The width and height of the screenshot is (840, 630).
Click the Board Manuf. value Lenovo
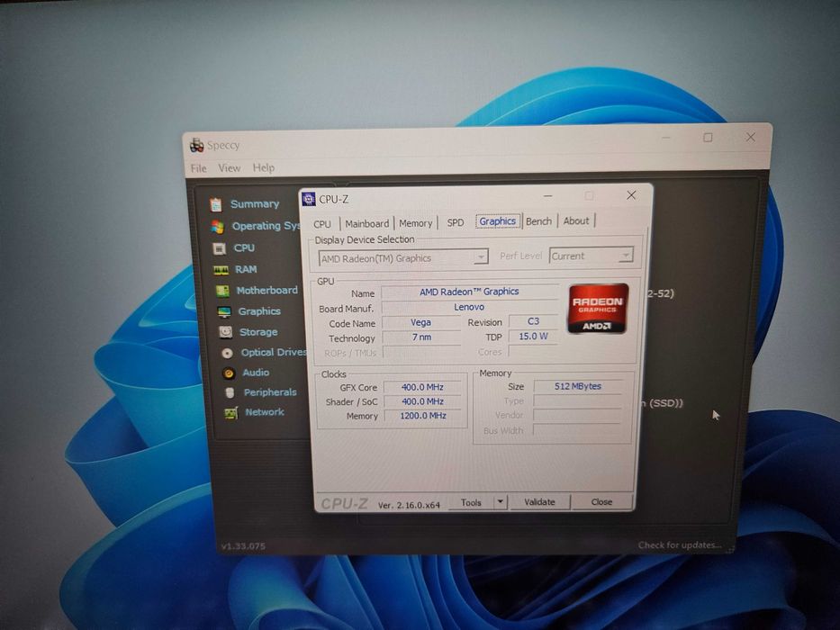pyautogui.click(x=469, y=307)
